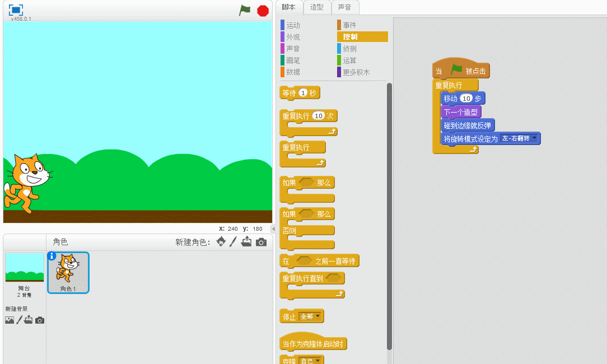Click the 等待 1 秒 block
This screenshot has height=364, width=607.
click(x=300, y=93)
